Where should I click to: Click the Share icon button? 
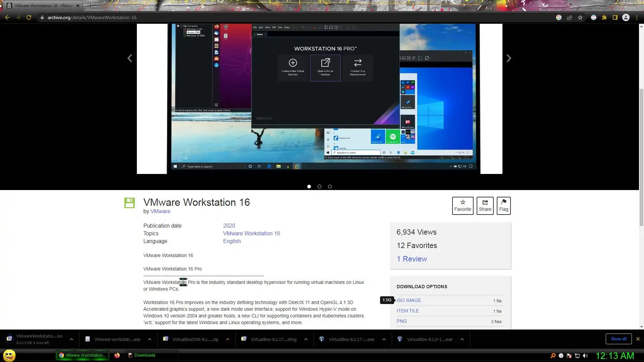tap(485, 205)
